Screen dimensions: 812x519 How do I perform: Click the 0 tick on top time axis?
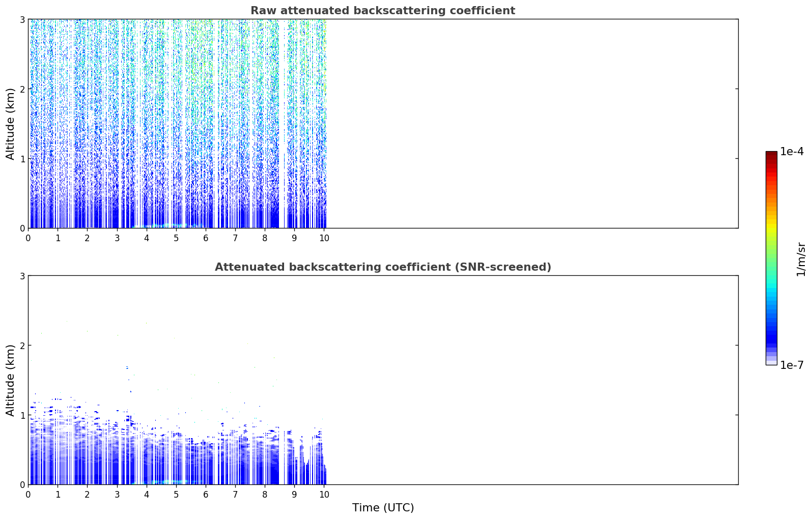(28, 238)
